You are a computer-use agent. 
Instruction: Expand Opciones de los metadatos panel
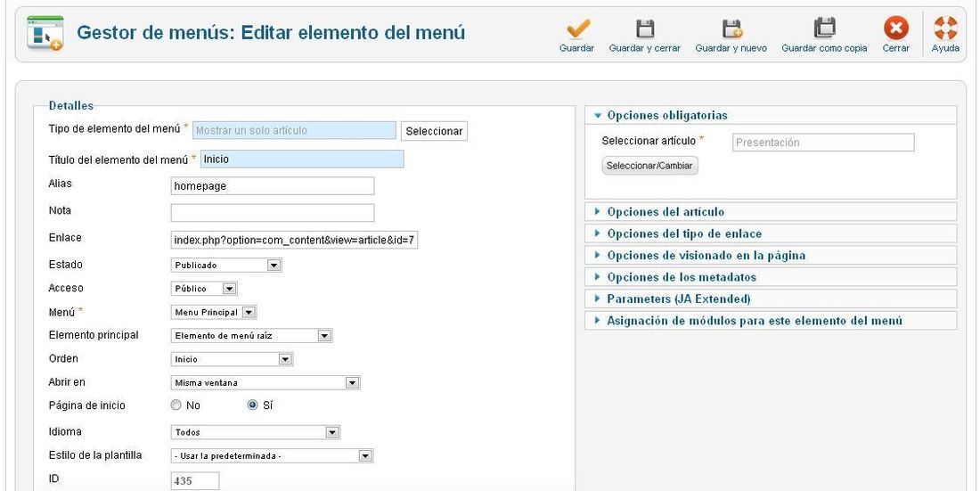[771, 277]
